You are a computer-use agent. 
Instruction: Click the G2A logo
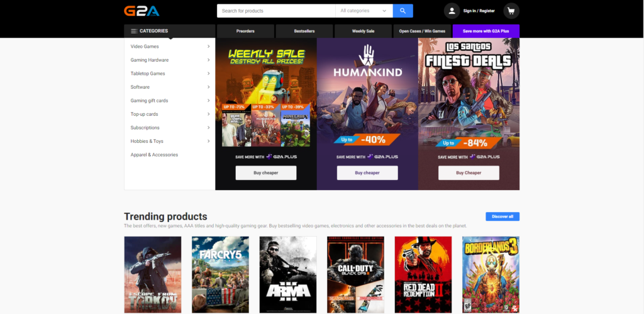[142, 11]
